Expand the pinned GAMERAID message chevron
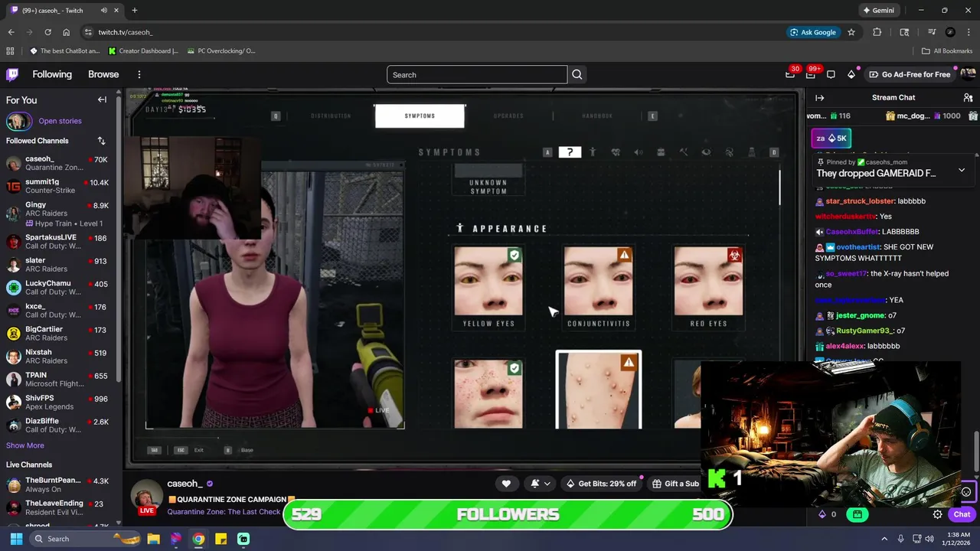Viewport: 980px width, 551px height. (x=962, y=169)
